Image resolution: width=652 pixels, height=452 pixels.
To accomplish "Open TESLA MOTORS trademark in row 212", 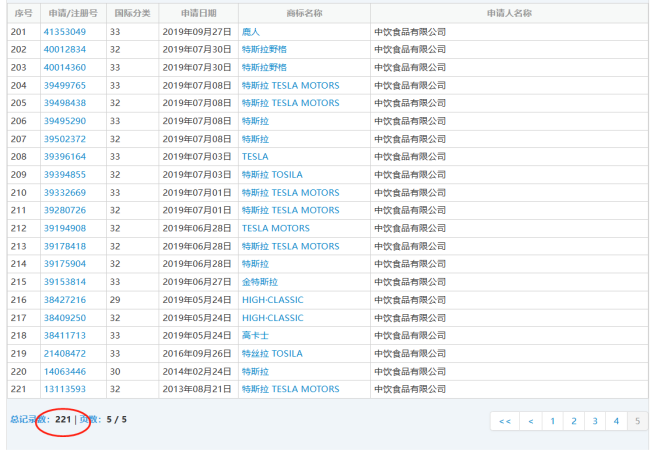I will click(x=276, y=228).
